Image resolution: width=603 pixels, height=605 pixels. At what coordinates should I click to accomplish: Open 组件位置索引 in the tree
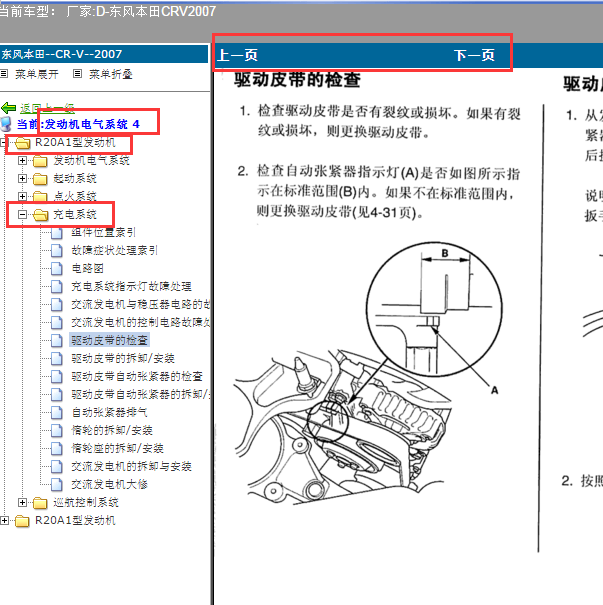(103, 233)
